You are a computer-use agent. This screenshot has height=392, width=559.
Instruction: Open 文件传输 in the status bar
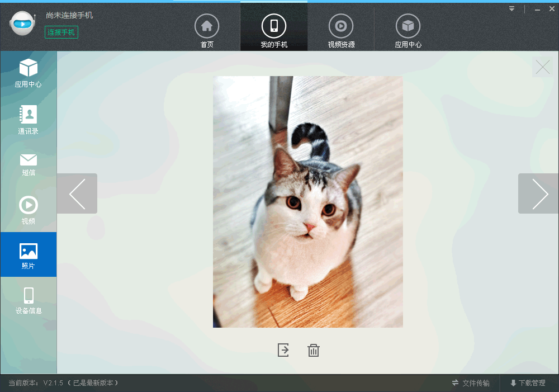click(x=471, y=383)
